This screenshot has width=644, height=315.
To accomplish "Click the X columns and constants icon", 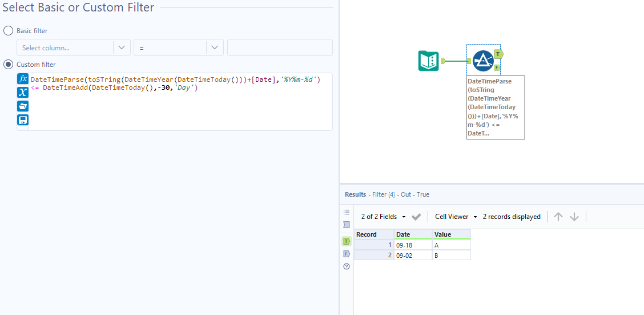I will [x=23, y=93].
